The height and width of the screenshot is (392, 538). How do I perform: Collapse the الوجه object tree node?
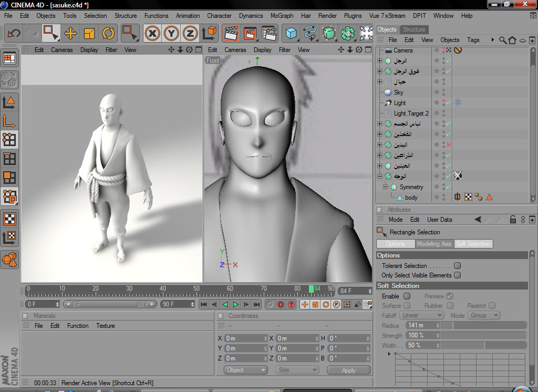point(379,177)
